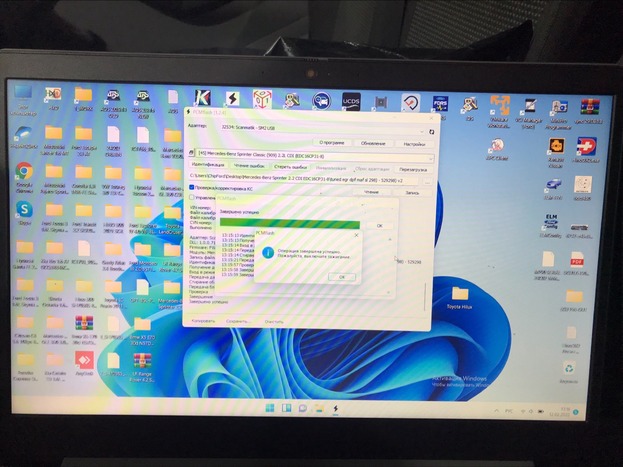The width and height of the screenshot is (623, 467).
Task: Select the Стереть ошибки tab
Action: click(290, 167)
